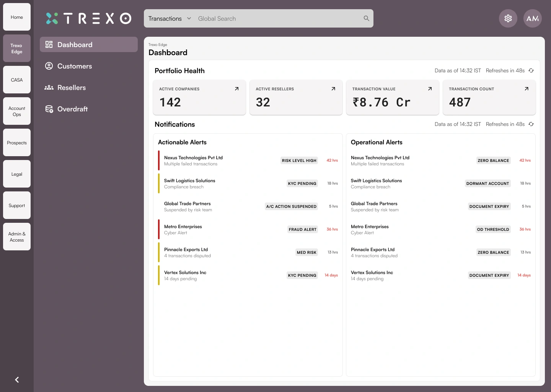Click the Trexo logo

89,18
